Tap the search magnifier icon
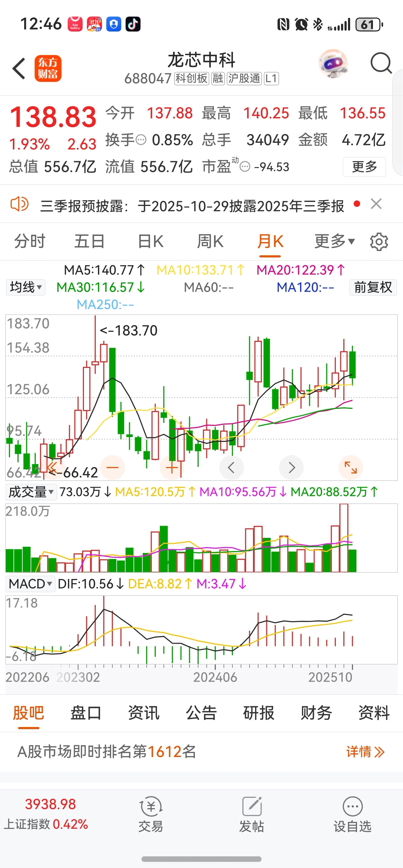This screenshot has width=403, height=868. point(381,63)
